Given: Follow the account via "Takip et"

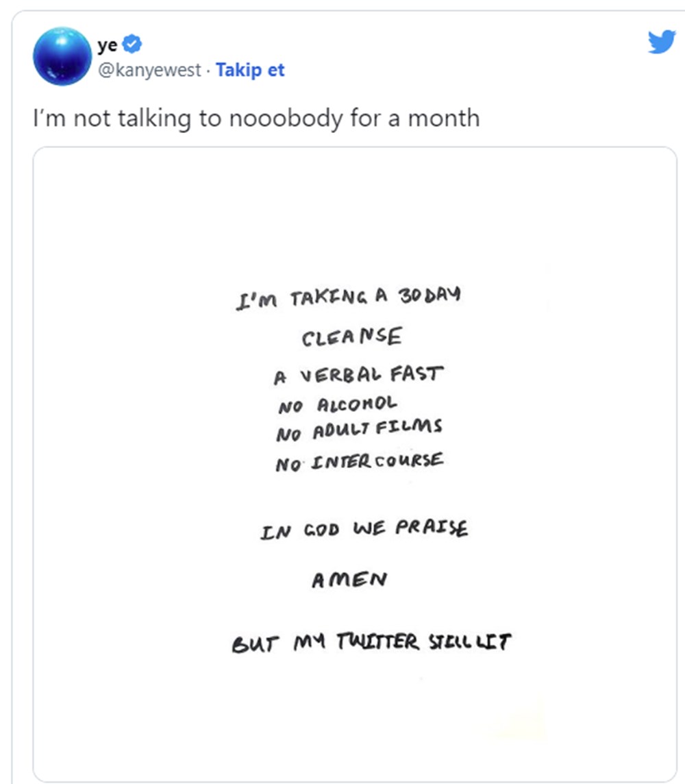Looking at the screenshot, I should (250, 70).
